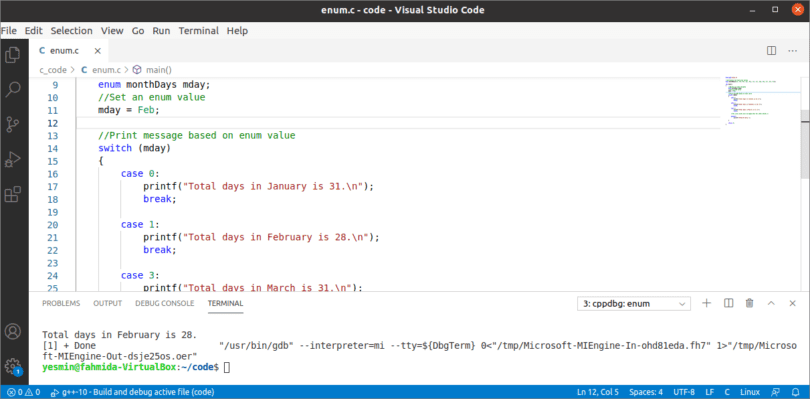The height and width of the screenshot is (399, 810).
Task: Click main() symbol in breadcrumb
Action: tap(158, 70)
